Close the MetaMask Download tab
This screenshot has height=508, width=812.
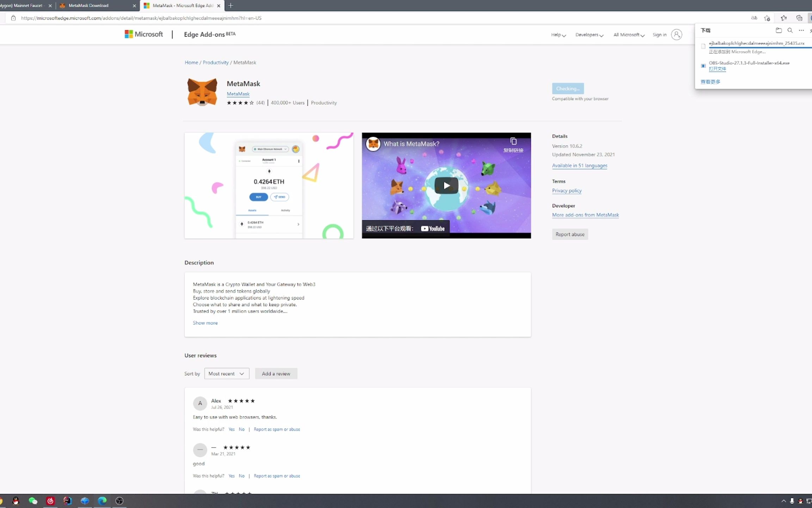pyautogui.click(x=134, y=6)
